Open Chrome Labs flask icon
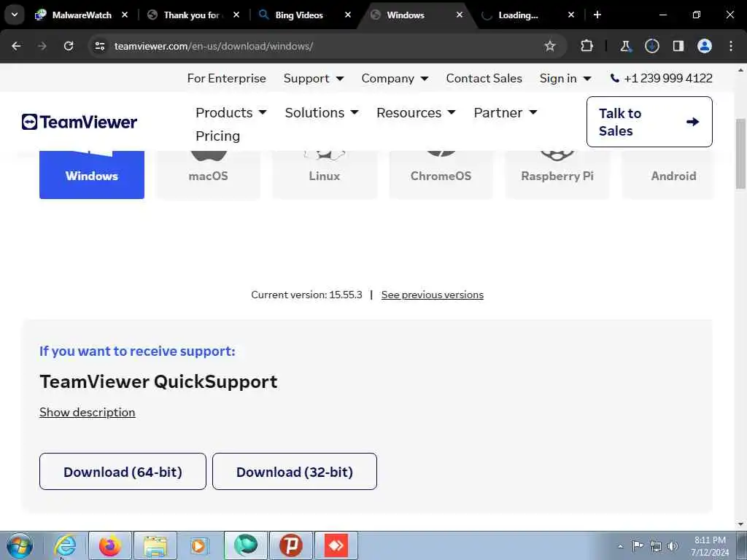Viewport: 747px width, 560px height. [625, 46]
